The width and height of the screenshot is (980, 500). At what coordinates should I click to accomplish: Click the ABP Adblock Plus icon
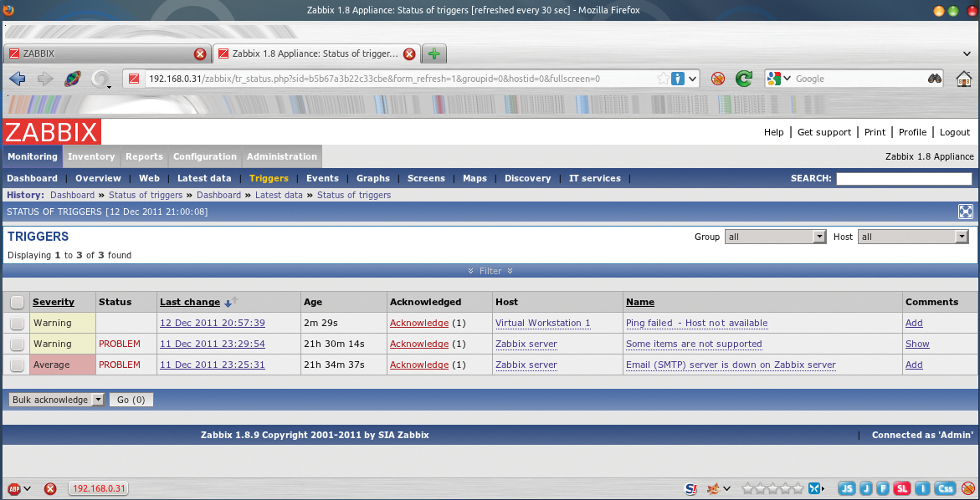pos(13,489)
